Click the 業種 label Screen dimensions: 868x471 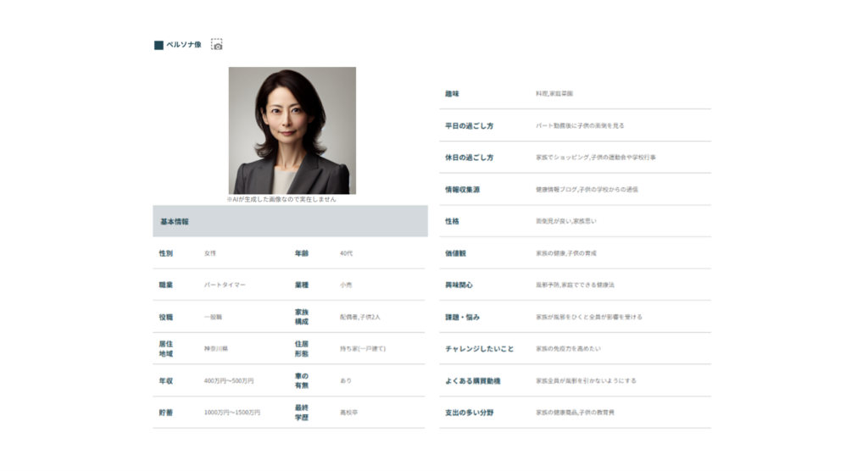click(302, 285)
